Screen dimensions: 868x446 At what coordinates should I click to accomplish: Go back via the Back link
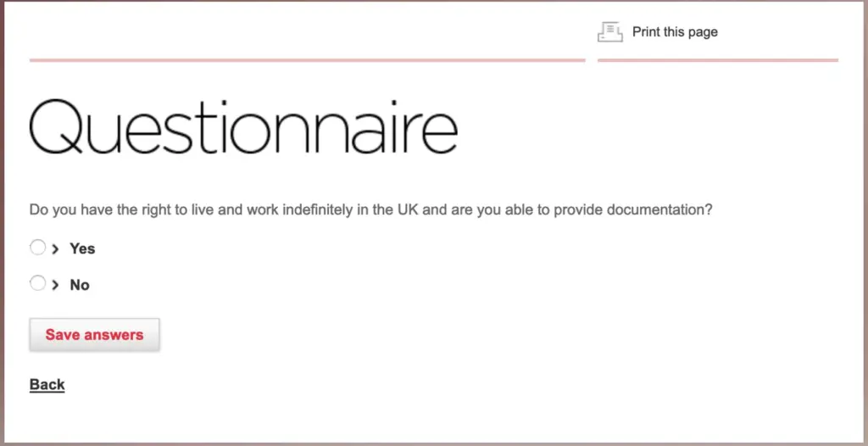click(47, 384)
